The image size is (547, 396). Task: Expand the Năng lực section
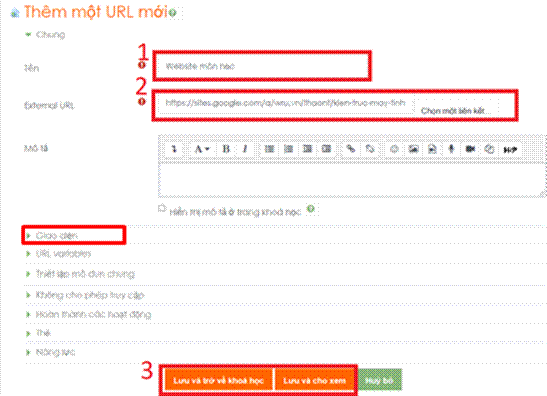click(51, 352)
